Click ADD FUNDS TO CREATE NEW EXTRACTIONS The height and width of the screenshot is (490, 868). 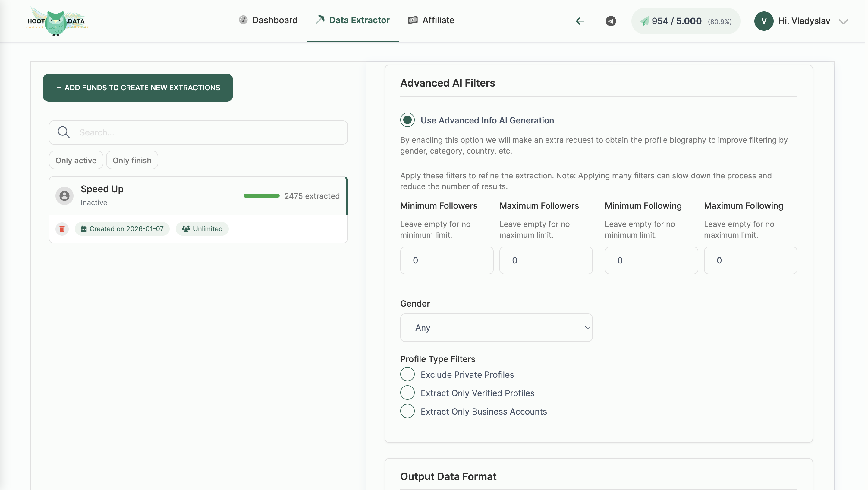(x=137, y=87)
